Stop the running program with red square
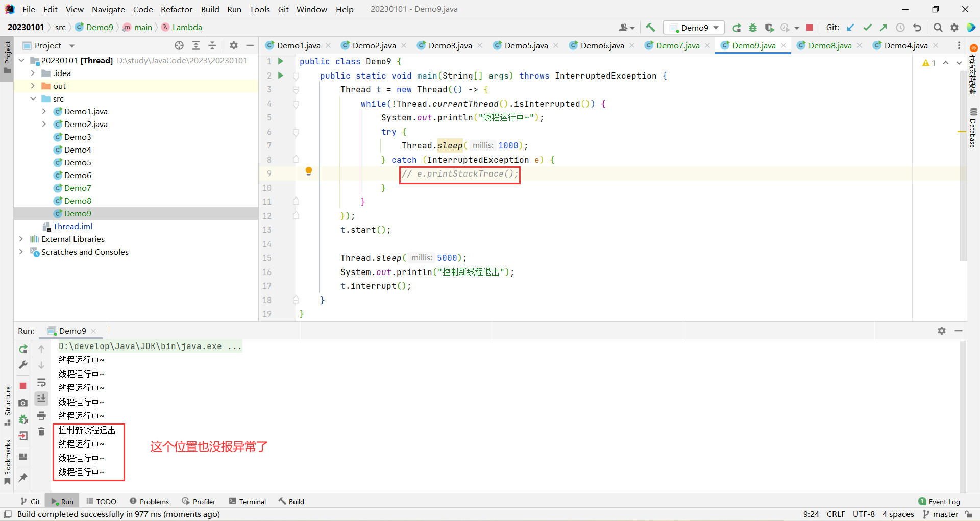Screen dimensions: 980x521 [x=810, y=28]
